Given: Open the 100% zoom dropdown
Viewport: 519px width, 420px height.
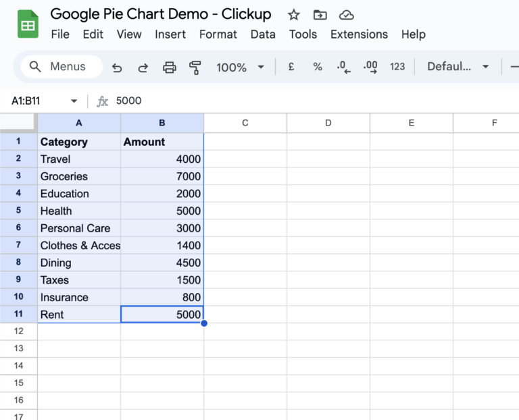Looking at the screenshot, I should tap(240, 67).
